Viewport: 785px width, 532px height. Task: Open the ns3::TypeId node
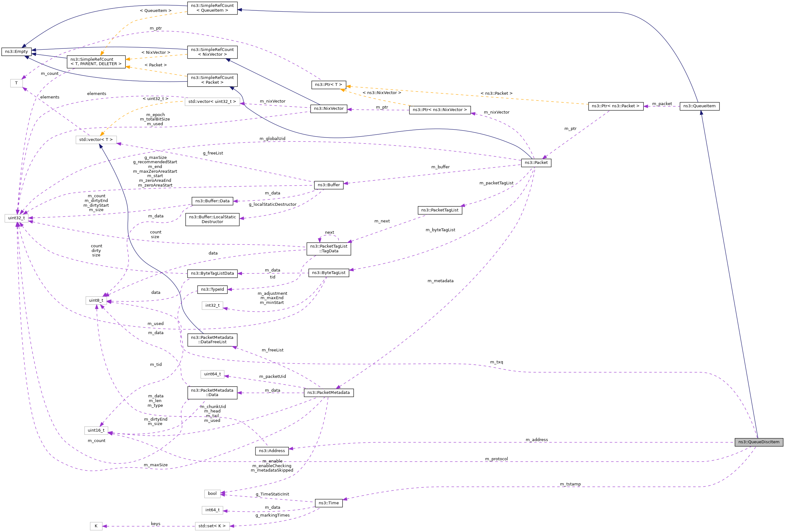point(212,289)
